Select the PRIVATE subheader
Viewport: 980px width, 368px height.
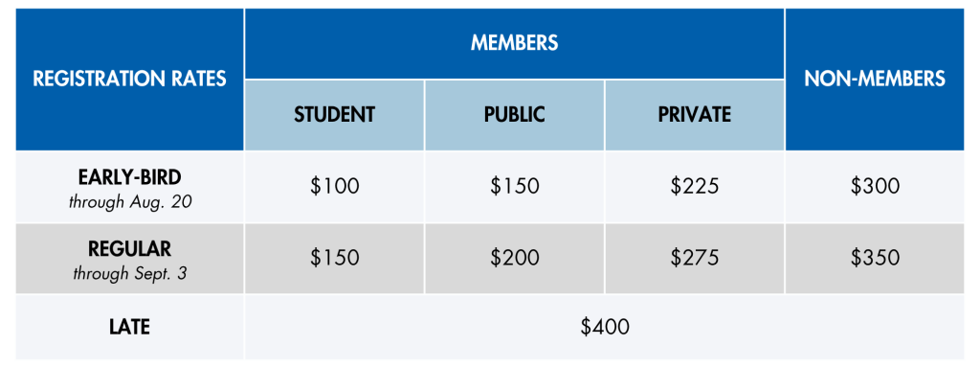tap(695, 115)
